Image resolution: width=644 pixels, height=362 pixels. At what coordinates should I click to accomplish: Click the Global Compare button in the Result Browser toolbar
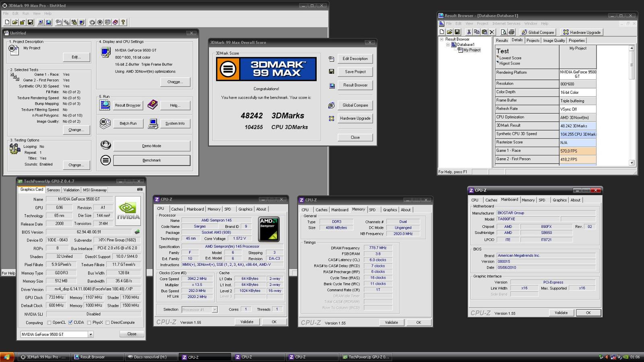coord(538,32)
